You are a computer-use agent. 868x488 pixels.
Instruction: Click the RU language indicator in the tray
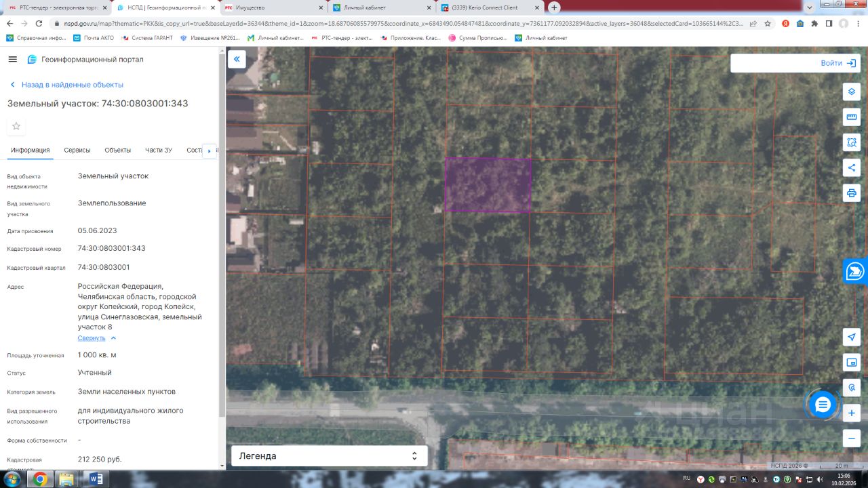click(x=686, y=477)
